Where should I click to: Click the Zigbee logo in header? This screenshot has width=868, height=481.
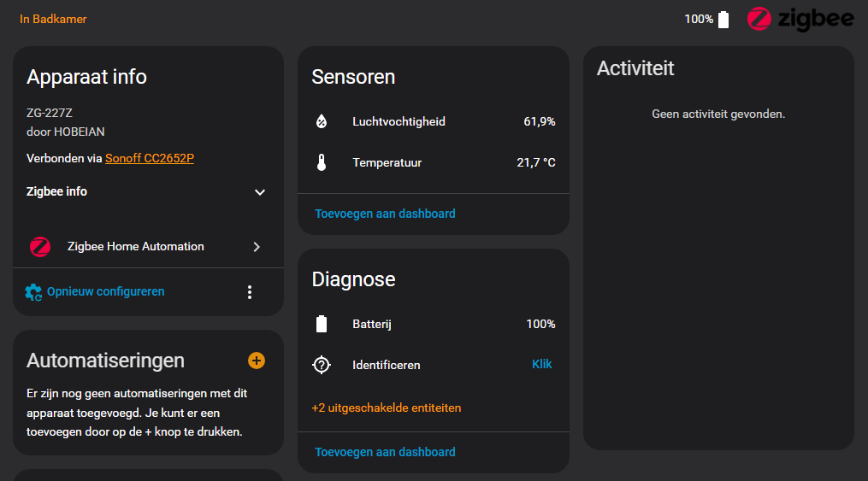click(x=800, y=19)
